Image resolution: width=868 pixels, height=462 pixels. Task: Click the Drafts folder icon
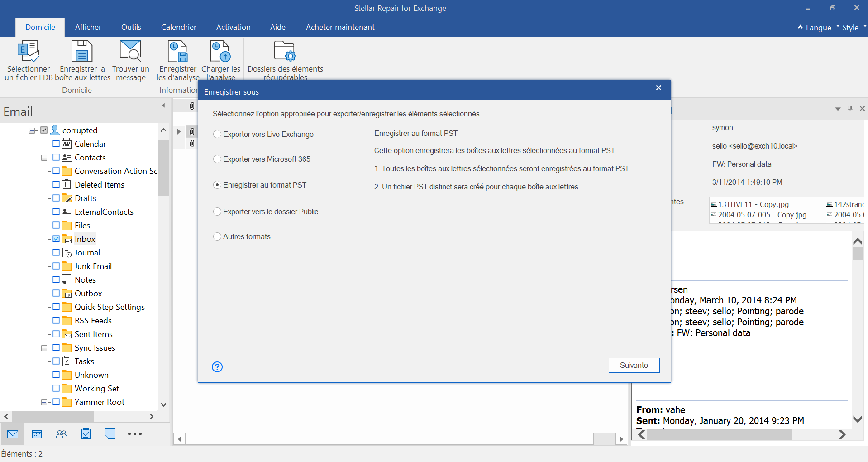67,198
